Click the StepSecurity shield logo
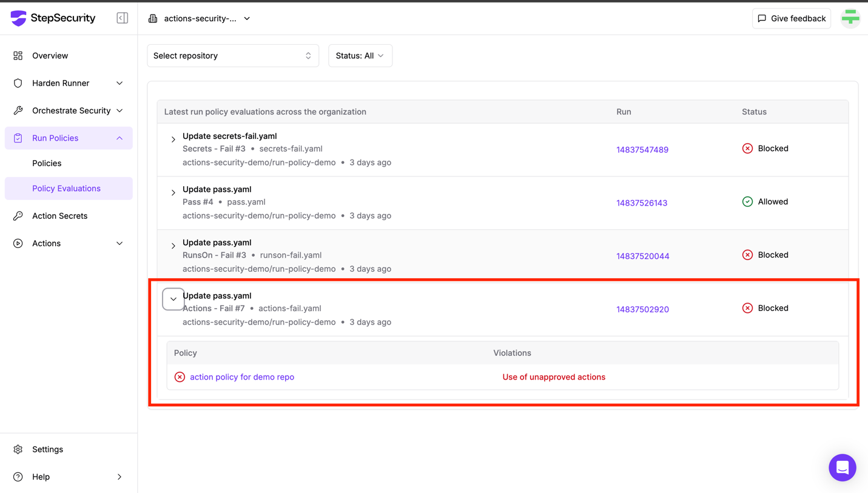868x493 pixels. (x=19, y=18)
